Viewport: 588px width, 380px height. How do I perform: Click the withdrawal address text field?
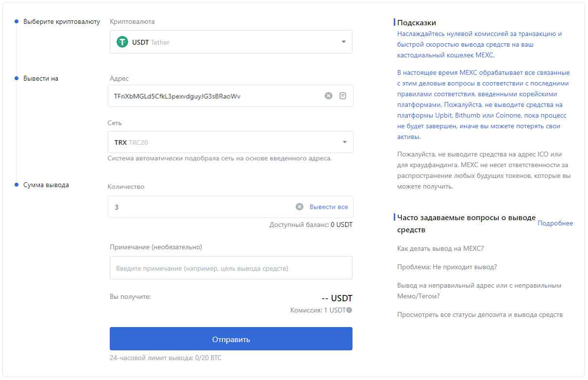(x=214, y=96)
